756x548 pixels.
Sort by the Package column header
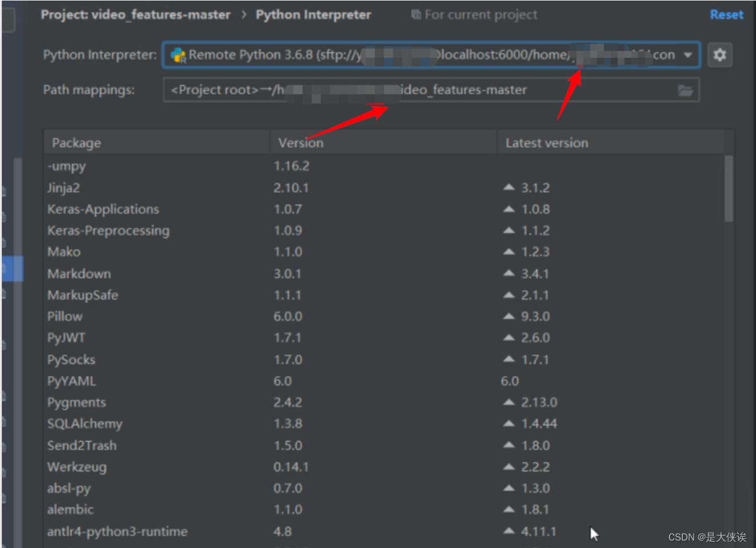157,142
